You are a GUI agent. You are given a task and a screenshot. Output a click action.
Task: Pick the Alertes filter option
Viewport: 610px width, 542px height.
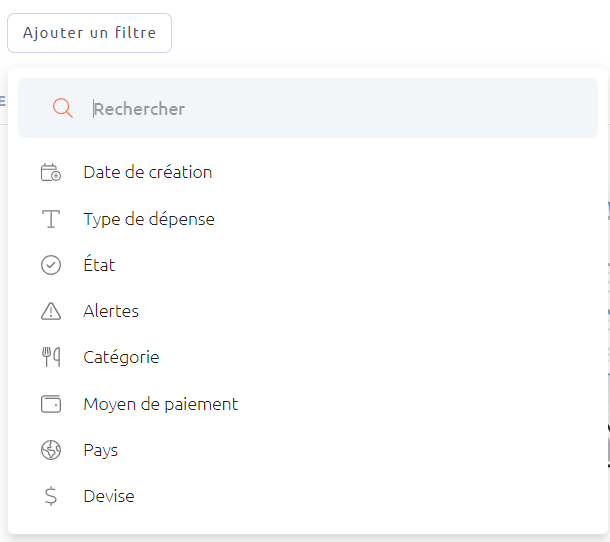111,311
